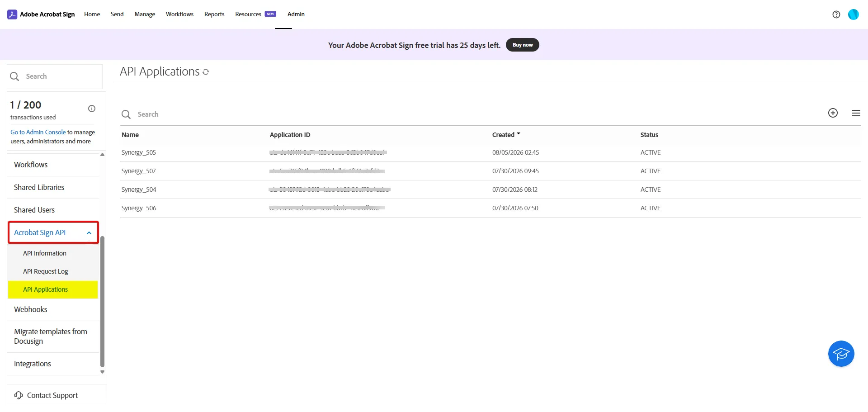Focus the API applications Search field
This screenshot has height=412, width=868.
(470, 114)
